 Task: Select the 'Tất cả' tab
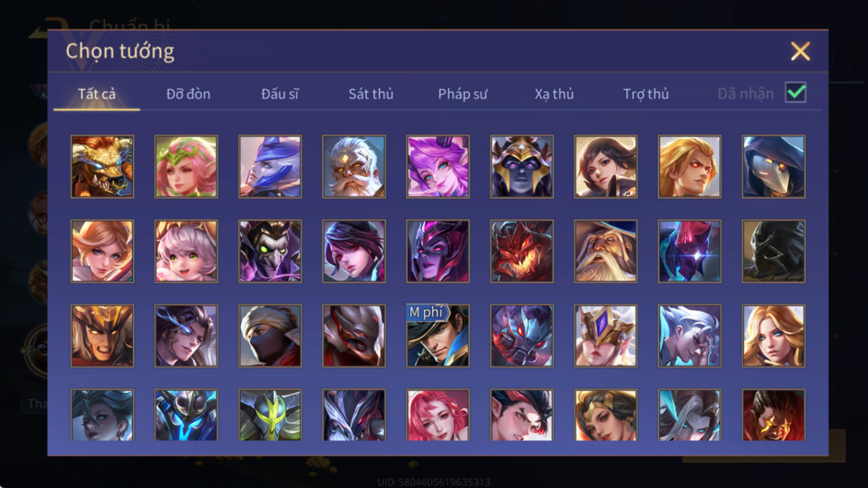[97, 94]
